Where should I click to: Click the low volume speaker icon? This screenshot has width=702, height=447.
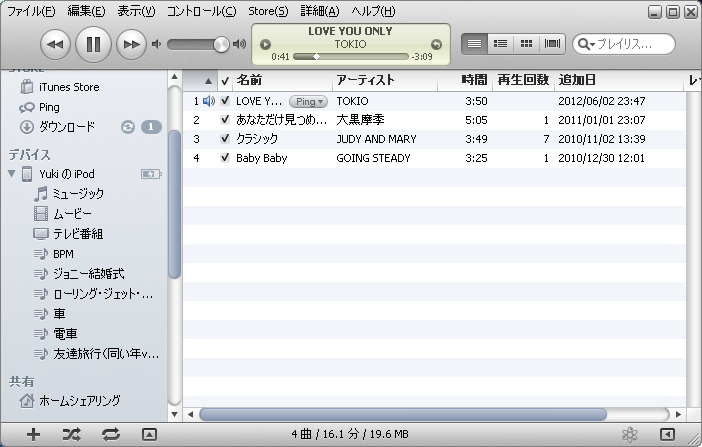pyautogui.click(x=156, y=44)
